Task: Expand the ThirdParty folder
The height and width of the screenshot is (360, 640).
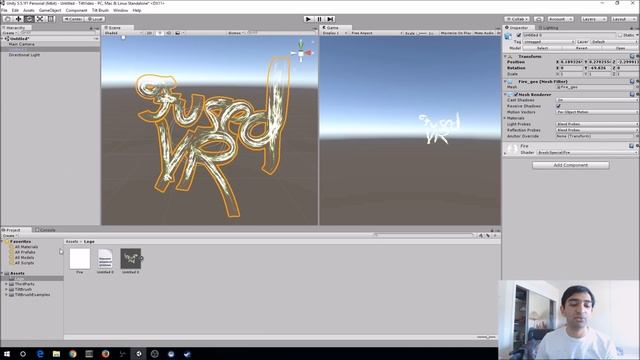Action: (7, 284)
